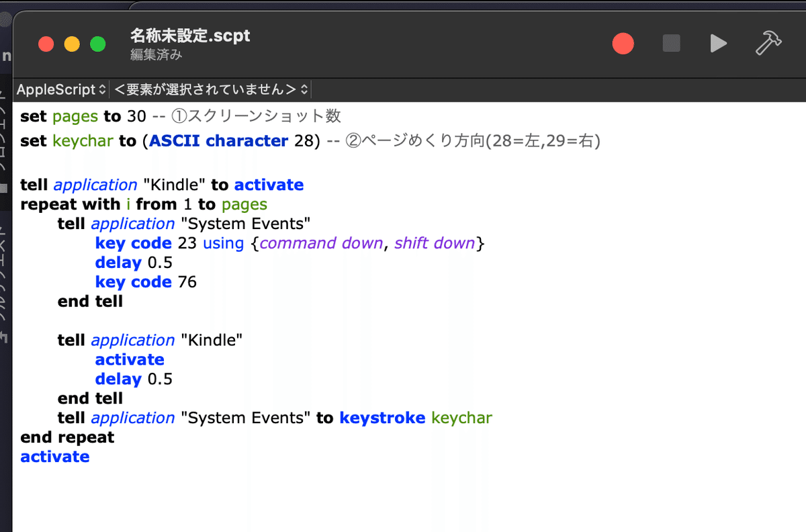Click the window title 名称未設定.scpt

click(x=190, y=36)
